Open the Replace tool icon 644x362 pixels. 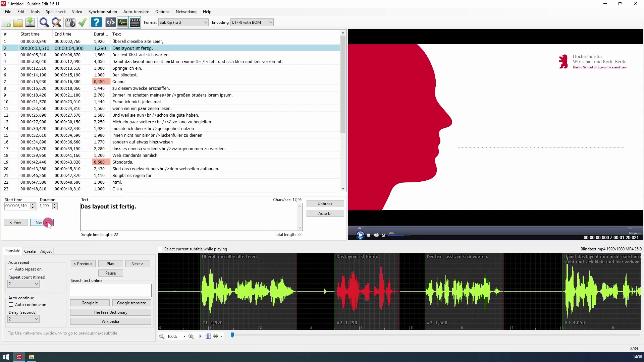(57, 22)
